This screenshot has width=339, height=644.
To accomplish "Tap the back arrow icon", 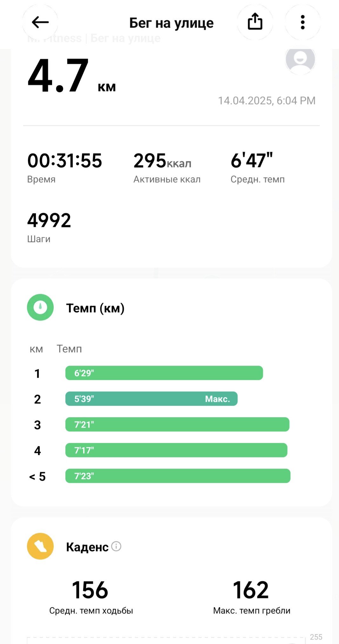I will click(40, 22).
